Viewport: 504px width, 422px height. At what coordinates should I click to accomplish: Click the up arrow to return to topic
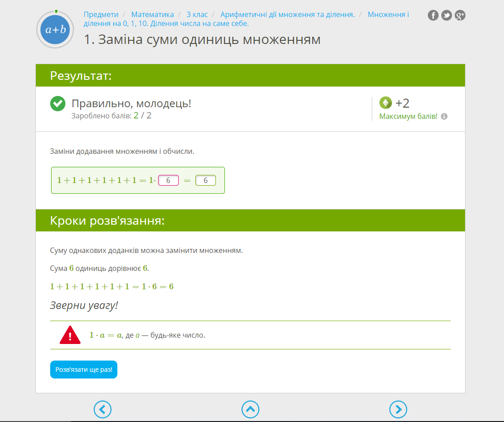(250, 409)
